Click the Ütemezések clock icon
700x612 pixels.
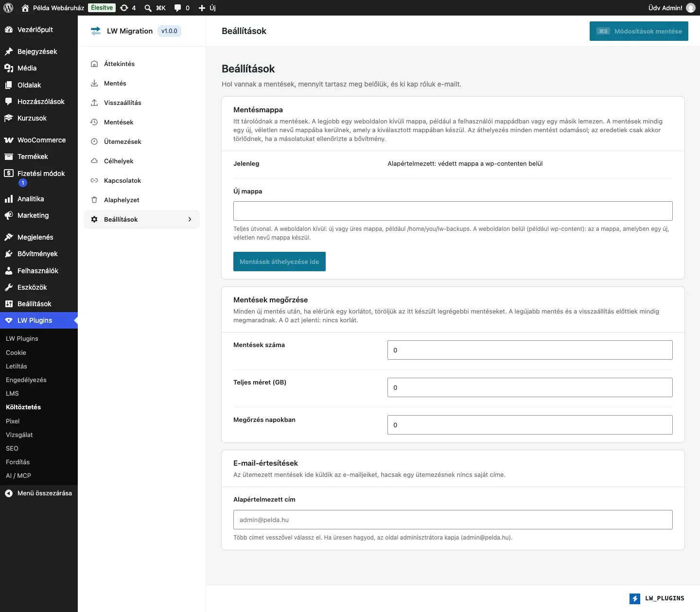[94, 141]
